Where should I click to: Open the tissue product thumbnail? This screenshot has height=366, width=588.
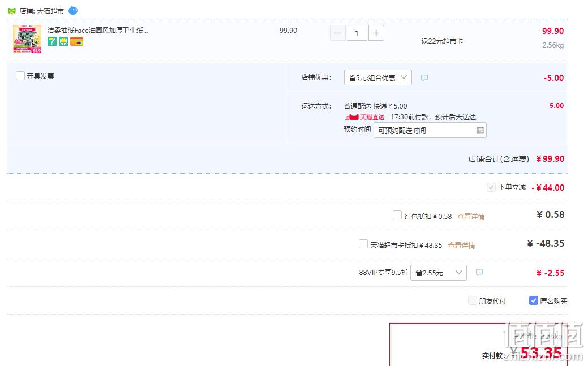27,39
